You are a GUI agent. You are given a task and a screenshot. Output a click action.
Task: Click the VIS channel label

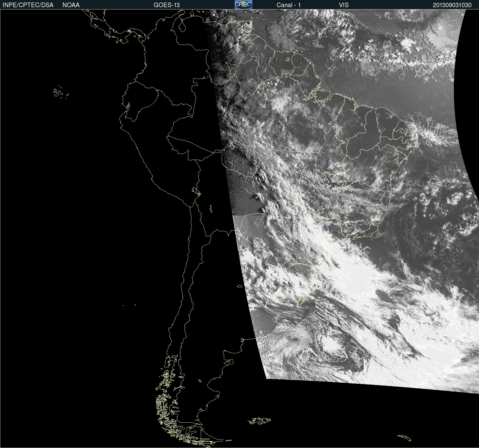344,5
